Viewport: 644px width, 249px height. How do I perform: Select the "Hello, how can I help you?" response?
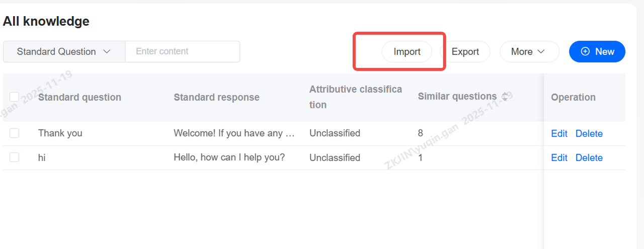[x=229, y=157]
